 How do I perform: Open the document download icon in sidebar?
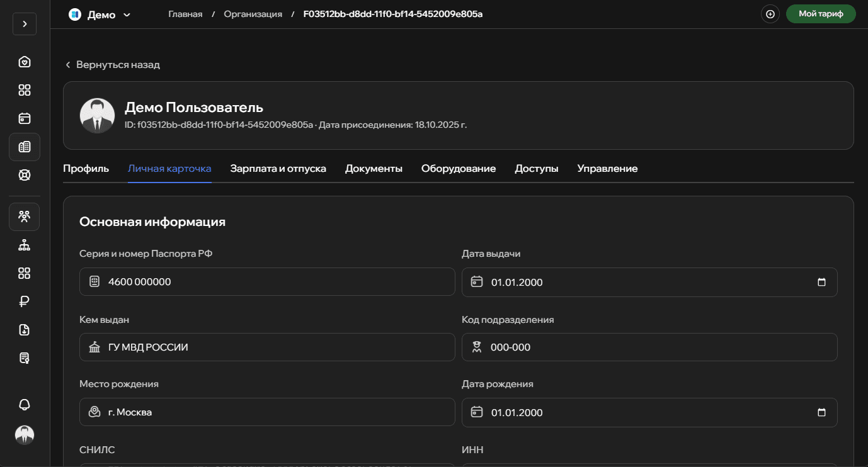click(25, 330)
